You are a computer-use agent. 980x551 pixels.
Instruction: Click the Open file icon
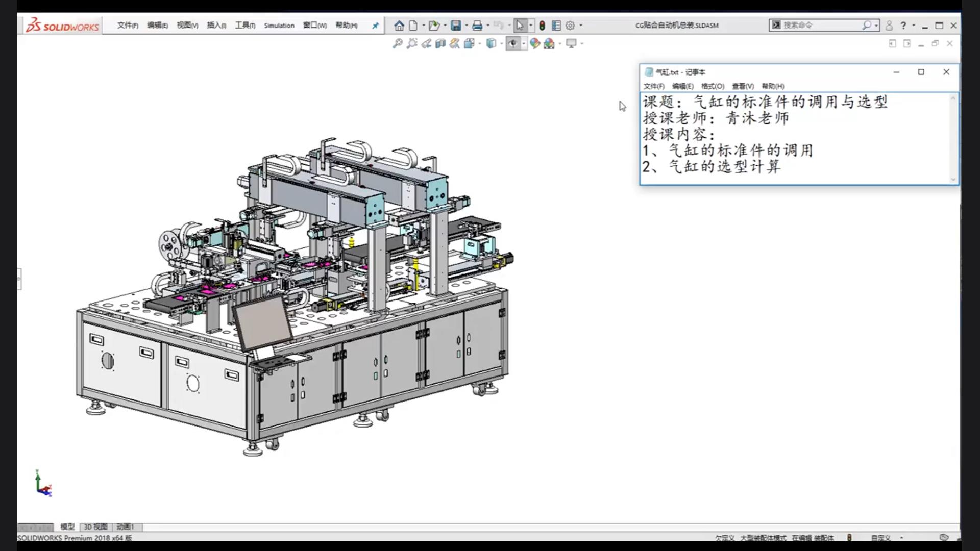pyautogui.click(x=434, y=26)
